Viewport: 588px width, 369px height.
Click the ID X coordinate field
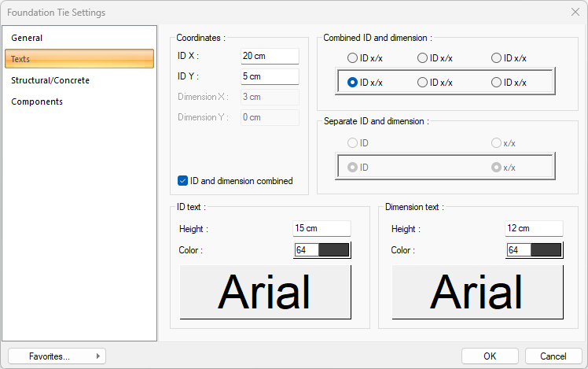pos(270,56)
